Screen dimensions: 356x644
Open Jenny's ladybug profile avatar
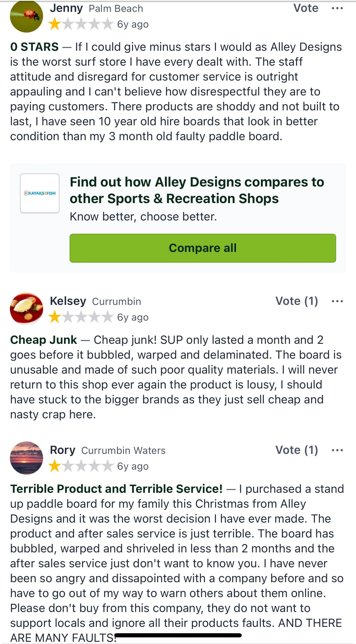pos(26,16)
